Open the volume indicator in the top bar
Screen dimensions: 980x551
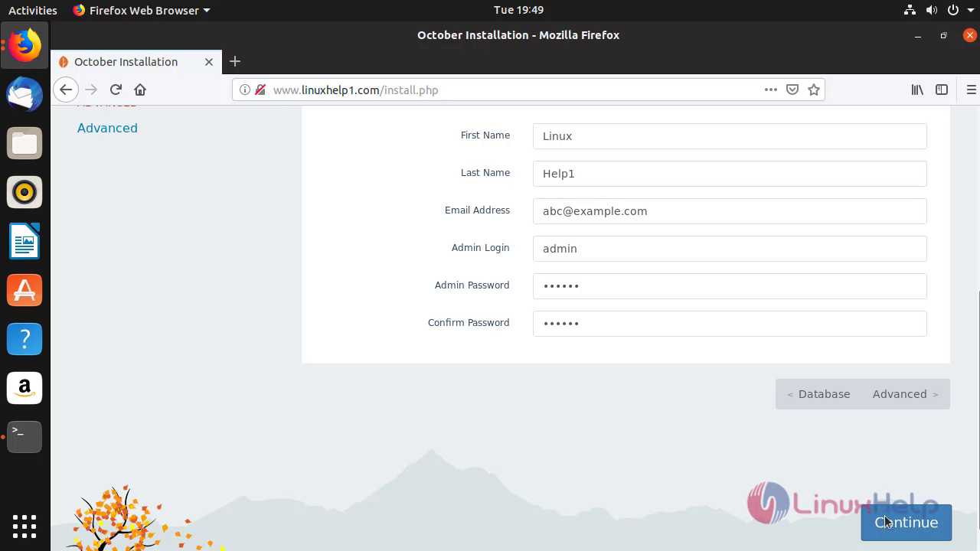pos(931,10)
